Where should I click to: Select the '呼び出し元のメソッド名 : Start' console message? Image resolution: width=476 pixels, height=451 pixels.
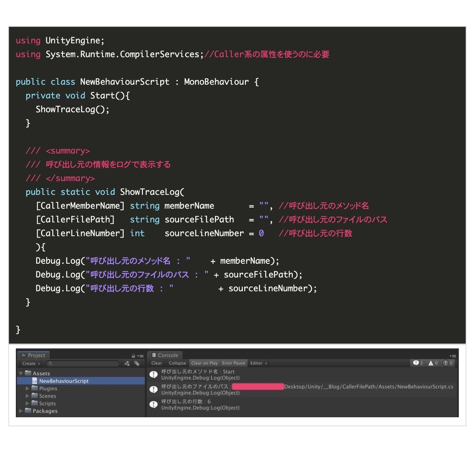(x=302, y=374)
